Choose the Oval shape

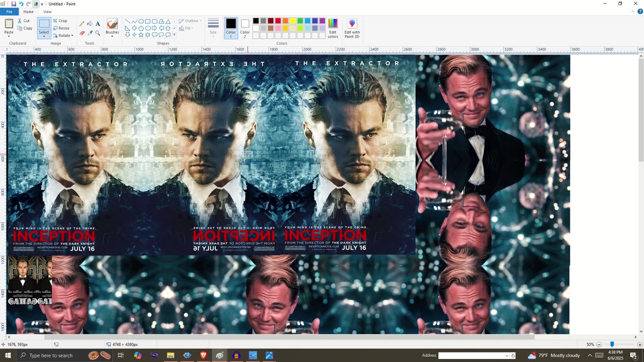(141, 22)
